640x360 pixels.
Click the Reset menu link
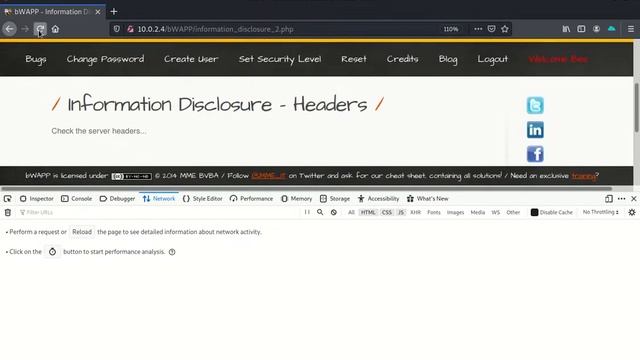coord(354,59)
